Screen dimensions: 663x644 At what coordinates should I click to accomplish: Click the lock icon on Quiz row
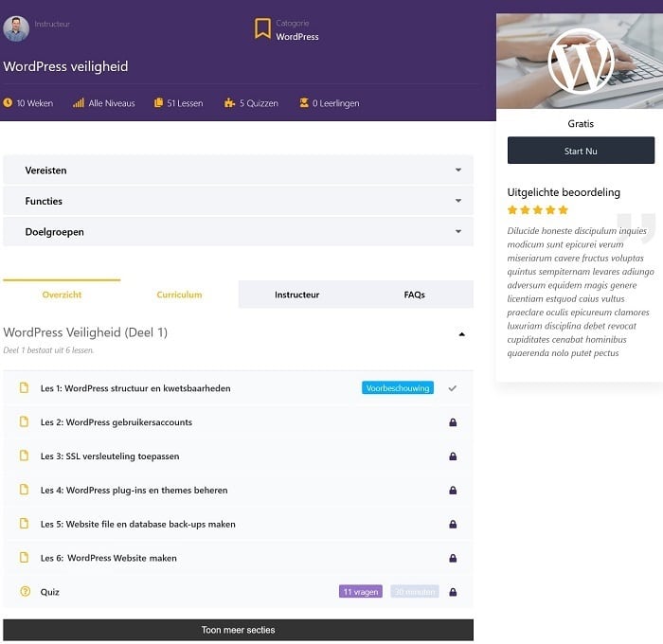click(453, 592)
